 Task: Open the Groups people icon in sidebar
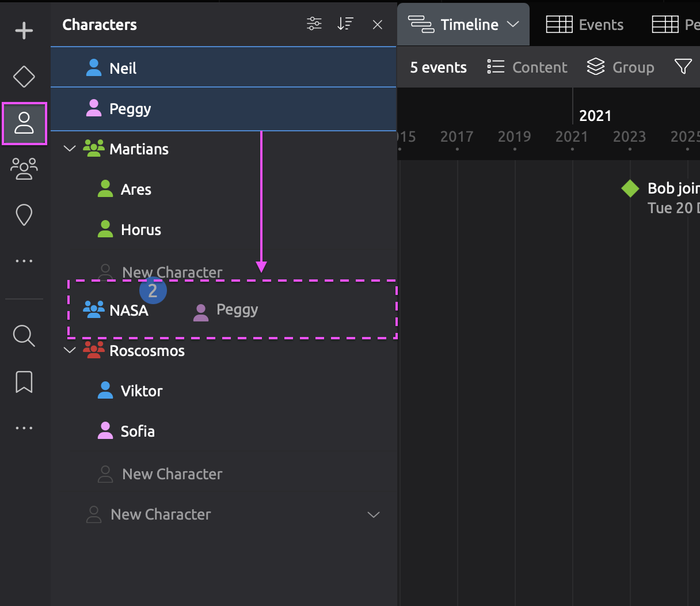coord(24,169)
